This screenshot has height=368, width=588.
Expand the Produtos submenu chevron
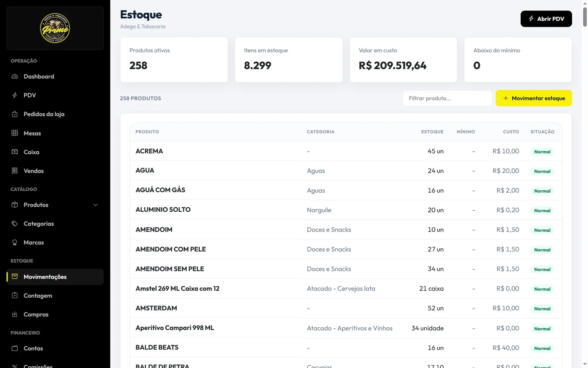pos(95,205)
